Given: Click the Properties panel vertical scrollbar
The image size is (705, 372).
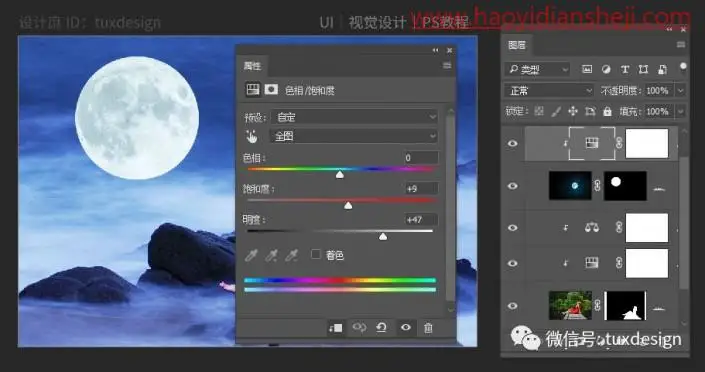Looking at the screenshot, I should (451, 207).
